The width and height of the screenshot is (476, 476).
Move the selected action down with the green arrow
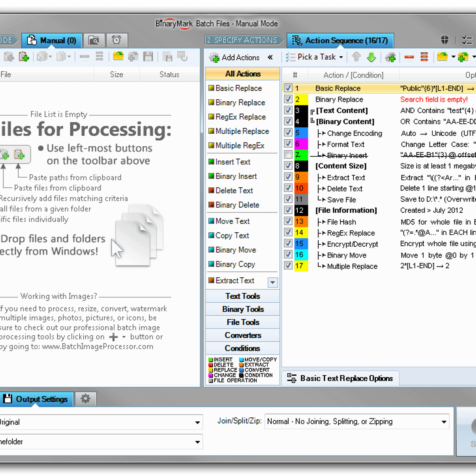pos(371,57)
